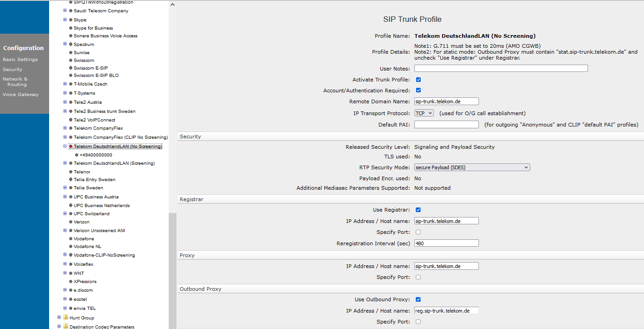Viewport: 644px width, 329px height.
Task: Click the User Notes text field
Action: click(501, 69)
